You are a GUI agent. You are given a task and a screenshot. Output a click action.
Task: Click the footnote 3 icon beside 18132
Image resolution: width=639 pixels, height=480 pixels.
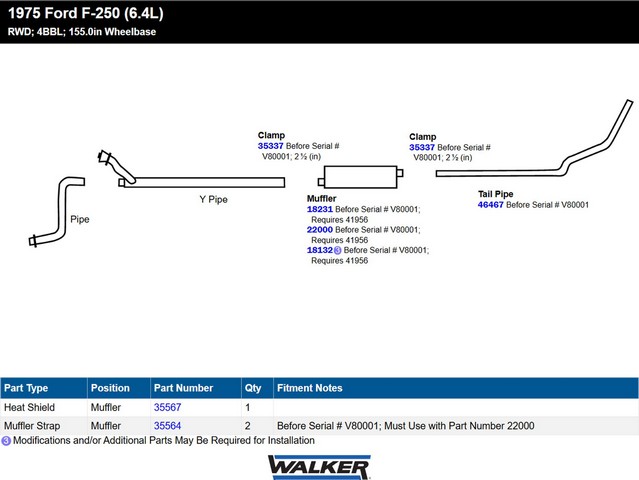click(x=337, y=250)
